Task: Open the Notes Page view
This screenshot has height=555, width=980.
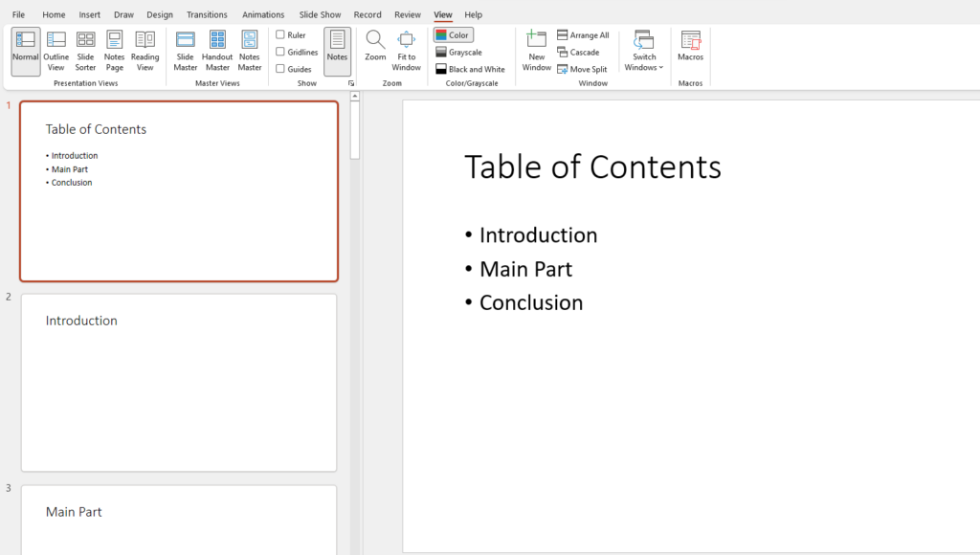Action: pos(115,51)
